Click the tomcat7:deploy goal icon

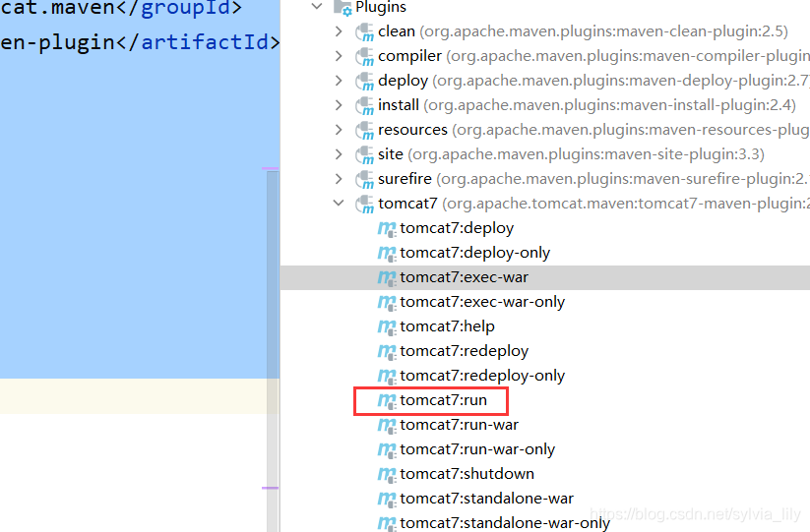pos(387,228)
